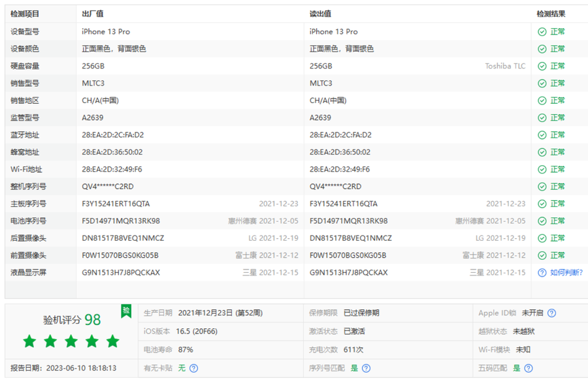The width and height of the screenshot is (588, 387).
Task: Click read-side LG 2021-12-19 camera maker label
Action: (500, 239)
